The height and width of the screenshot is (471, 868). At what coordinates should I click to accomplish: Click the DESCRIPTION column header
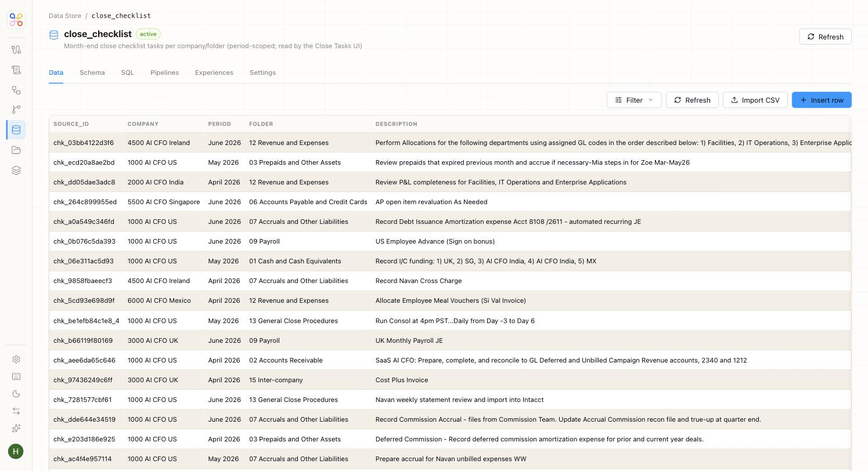coord(397,124)
